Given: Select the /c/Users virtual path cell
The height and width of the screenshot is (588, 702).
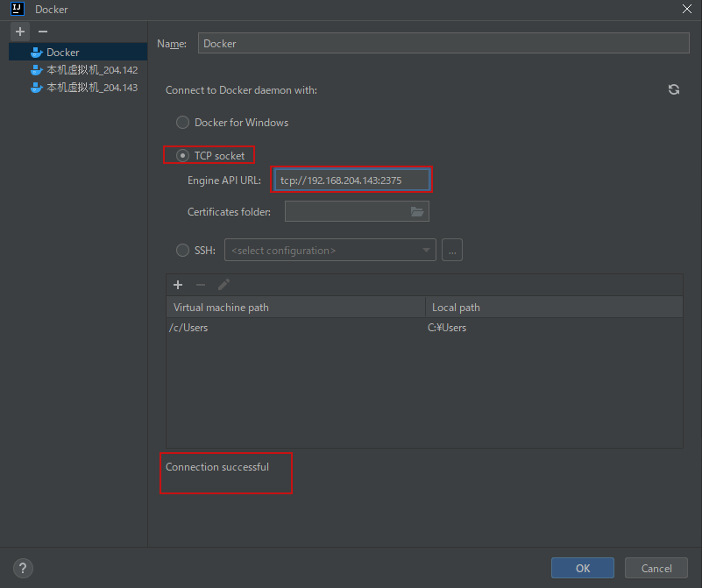Looking at the screenshot, I should [x=295, y=328].
